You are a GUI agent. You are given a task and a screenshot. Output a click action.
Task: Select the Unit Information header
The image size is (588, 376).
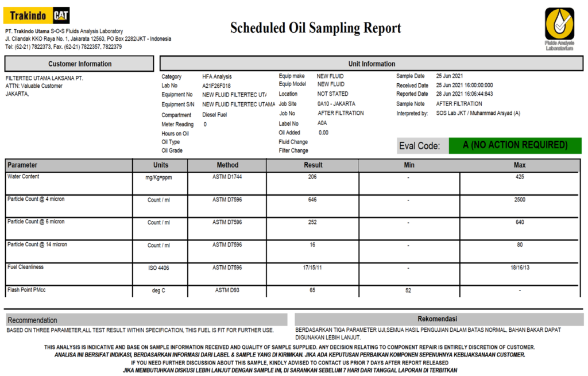click(372, 64)
